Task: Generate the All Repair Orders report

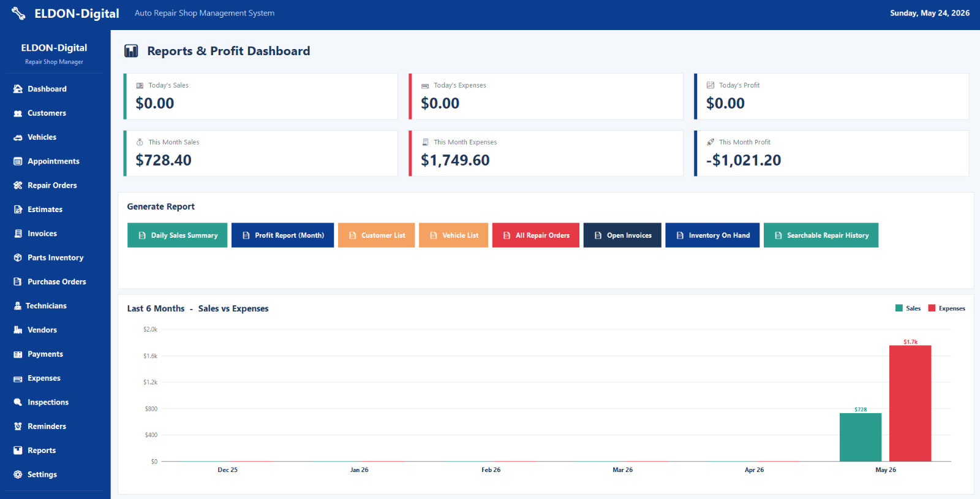Action: pos(536,235)
